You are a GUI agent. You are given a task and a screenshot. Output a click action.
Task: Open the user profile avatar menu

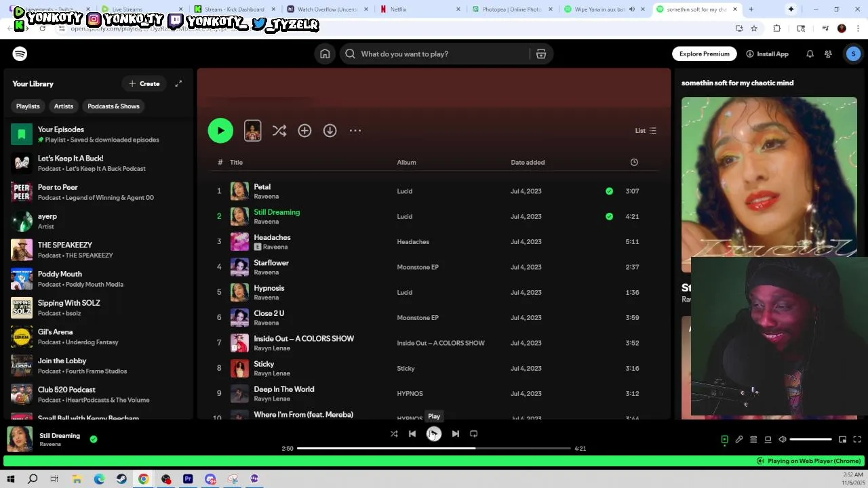coord(853,54)
